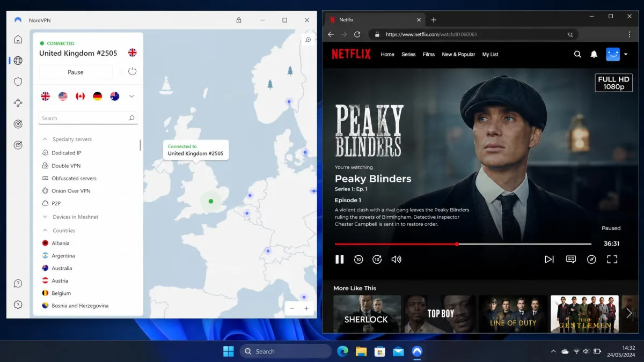
Task: Click the Netflix logo link
Action: (x=351, y=54)
